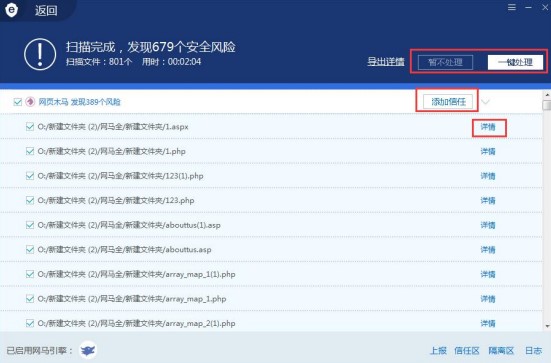This screenshot has height=363, width=551.
Task: Close the scanner window
Action: click(x=545, y=7)
